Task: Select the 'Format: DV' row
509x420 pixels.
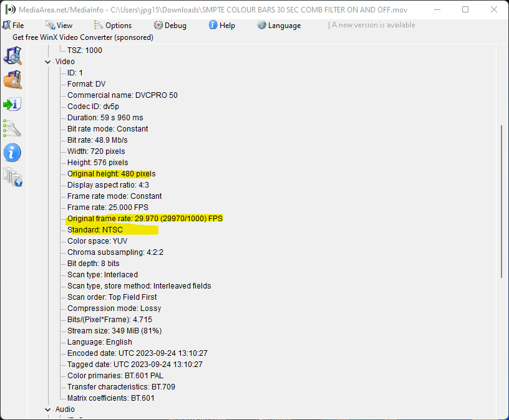Action: [86, 84]
